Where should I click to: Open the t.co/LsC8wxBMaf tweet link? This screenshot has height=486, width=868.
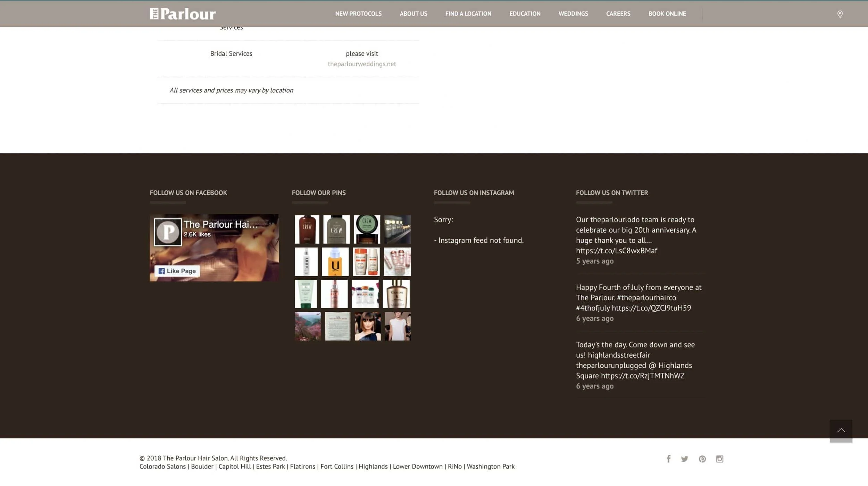coord(616,251)
